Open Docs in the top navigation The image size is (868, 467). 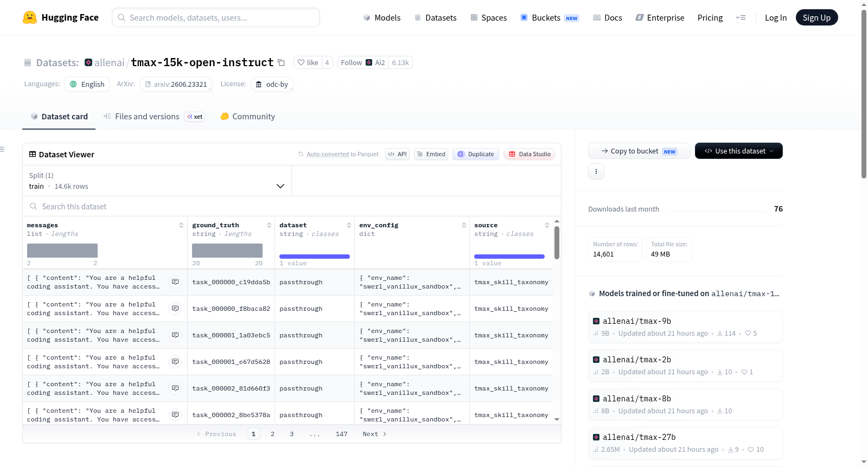pyautogui.click(x=608, y=17)
